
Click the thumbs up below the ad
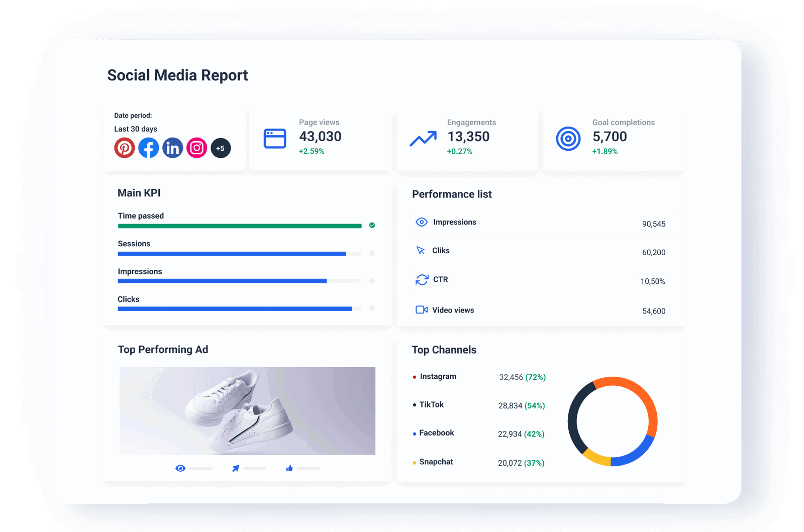coord(289,468)
